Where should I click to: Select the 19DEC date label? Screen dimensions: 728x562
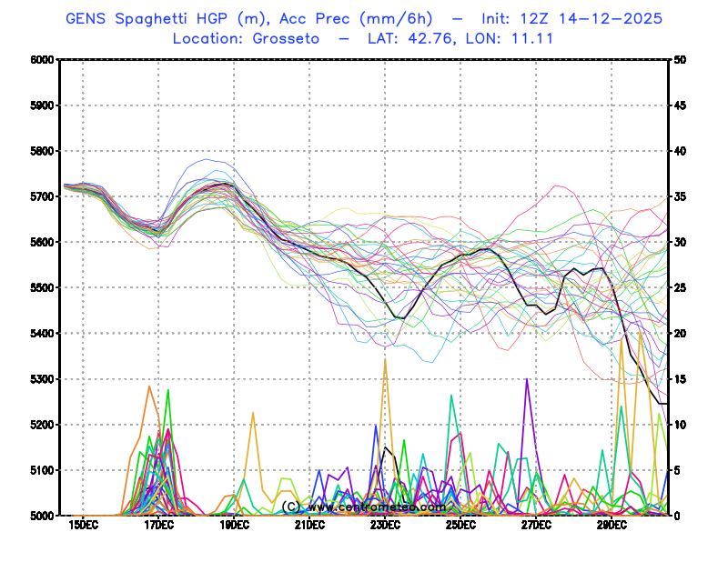[233, 525]
